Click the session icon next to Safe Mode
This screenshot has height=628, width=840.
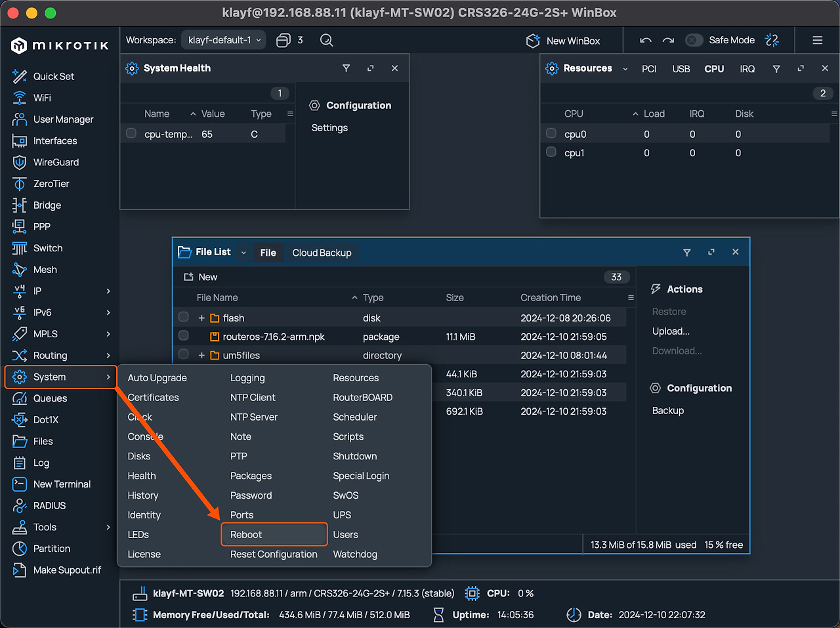pyautogui.click(x=772, y=40)
